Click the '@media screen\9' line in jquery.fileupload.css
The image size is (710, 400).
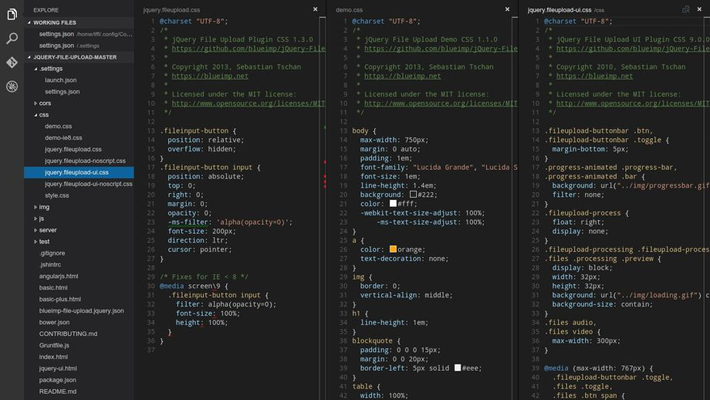tap(194, 286)
